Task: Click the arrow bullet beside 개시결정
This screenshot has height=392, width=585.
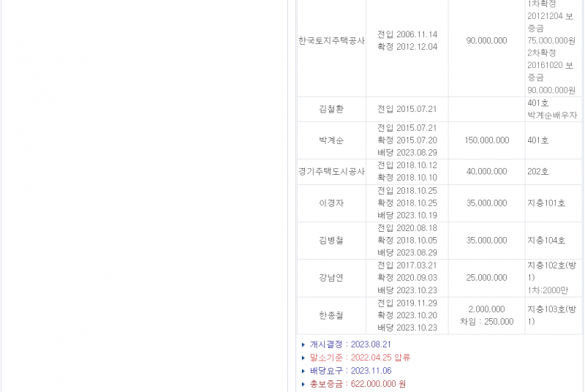Action: pyautogui.click(x=303, y=344)
